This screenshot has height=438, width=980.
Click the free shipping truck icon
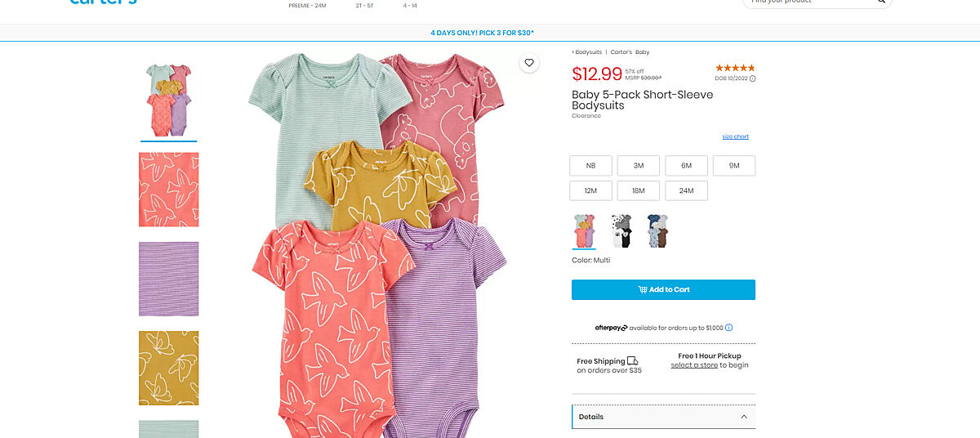[x=633, y=361]
